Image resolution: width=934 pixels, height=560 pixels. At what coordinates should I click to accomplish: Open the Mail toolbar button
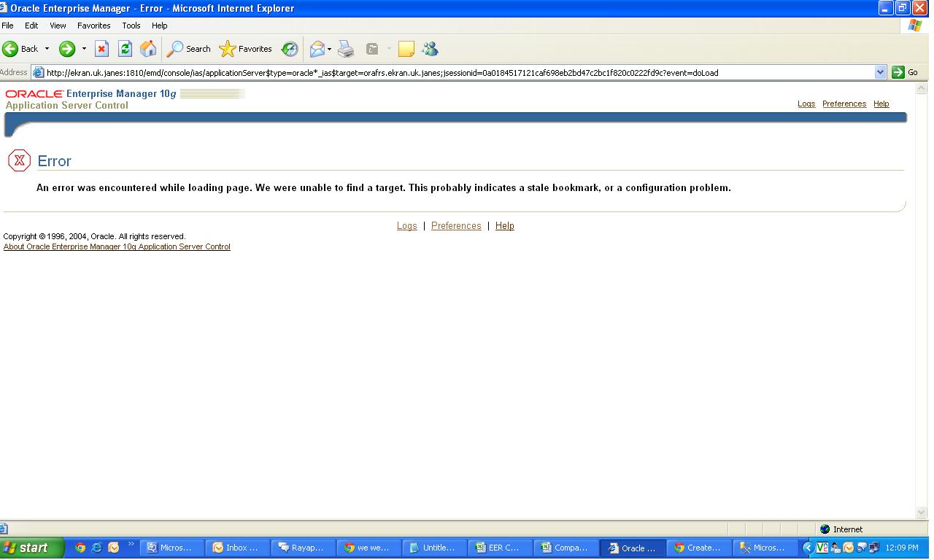click(x=317, y=49)
